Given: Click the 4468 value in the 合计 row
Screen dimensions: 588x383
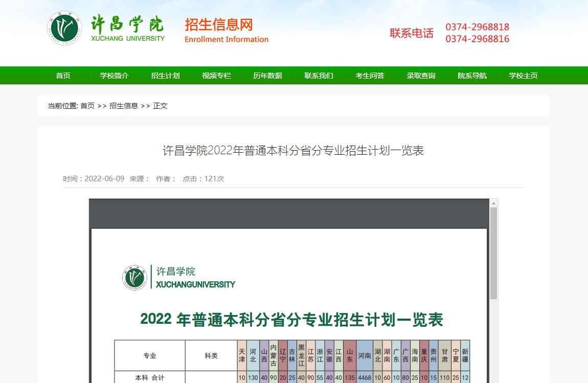Looking at the screenshot, I should point(364,377).
